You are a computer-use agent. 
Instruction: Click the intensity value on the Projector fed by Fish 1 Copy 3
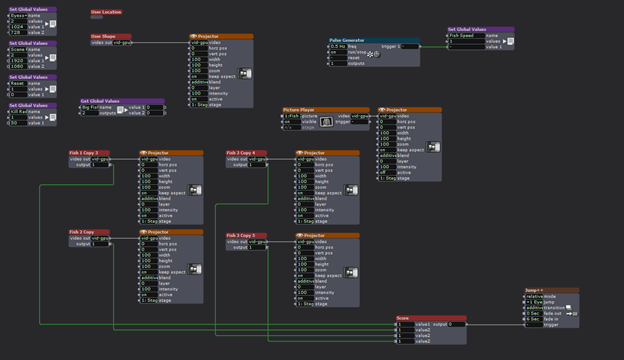(150, 210)
